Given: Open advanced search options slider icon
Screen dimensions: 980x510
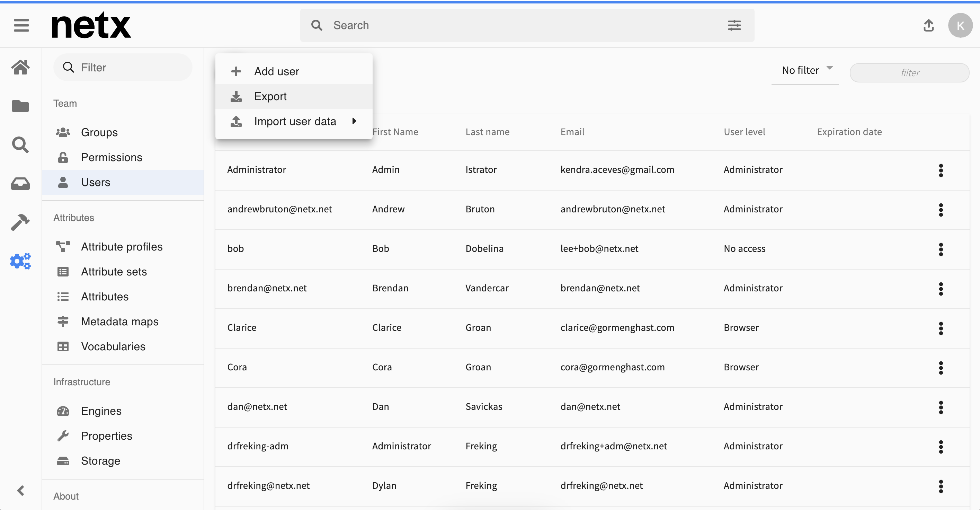Looking at the screenshot, I should click(x=734, y=26).
